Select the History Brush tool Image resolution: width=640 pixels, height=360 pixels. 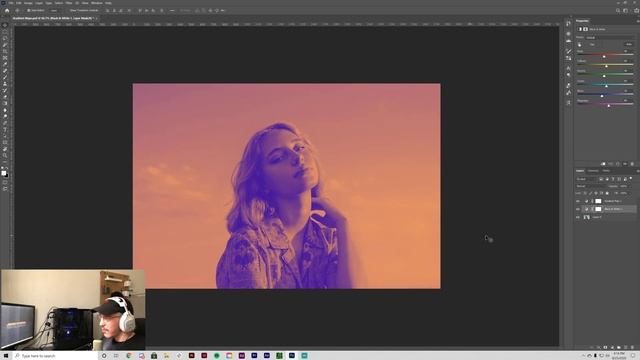tap(5, 90)
